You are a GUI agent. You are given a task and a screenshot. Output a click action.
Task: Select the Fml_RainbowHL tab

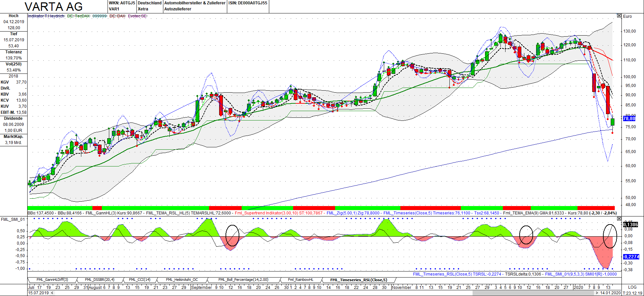pos(300,280)
